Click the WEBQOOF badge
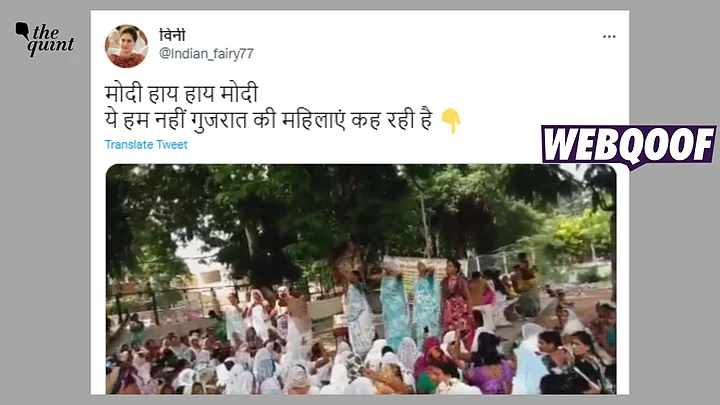This screenshot has width=720, height=405. 628,146
